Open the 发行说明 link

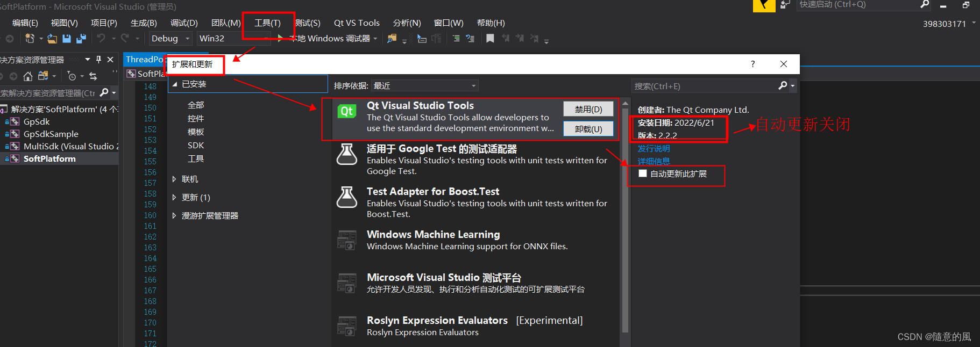tap(654, 148)
